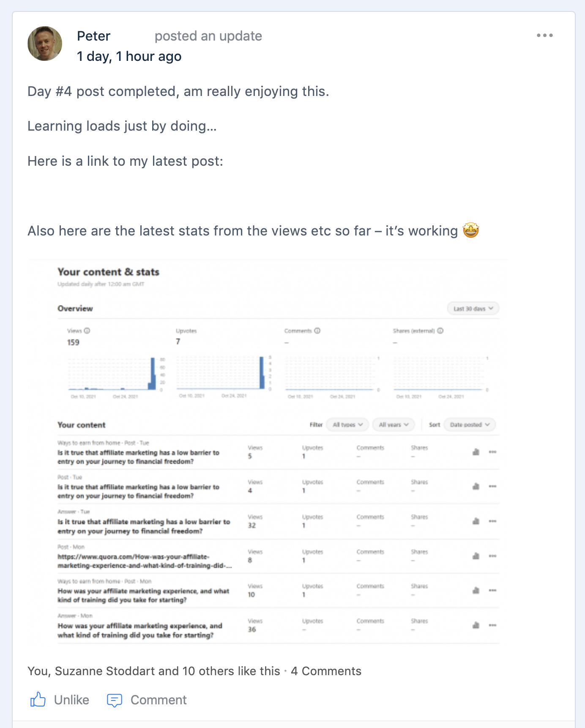This screenshot has height=728, width=585.
Task: Click Peter's profile avatar
Action: coord(45,44)
